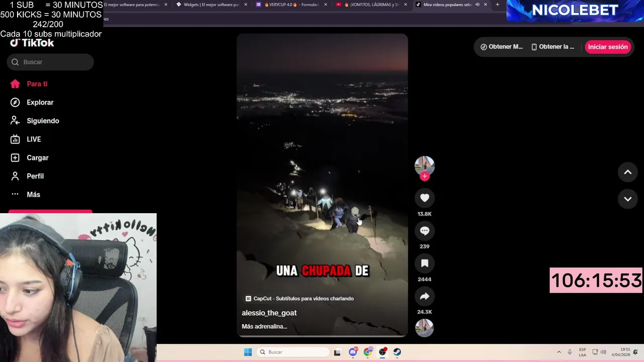The width and height of the screenshot is (644, 362).
Task: Open network settings in the tray
Action: pos(595,352)
